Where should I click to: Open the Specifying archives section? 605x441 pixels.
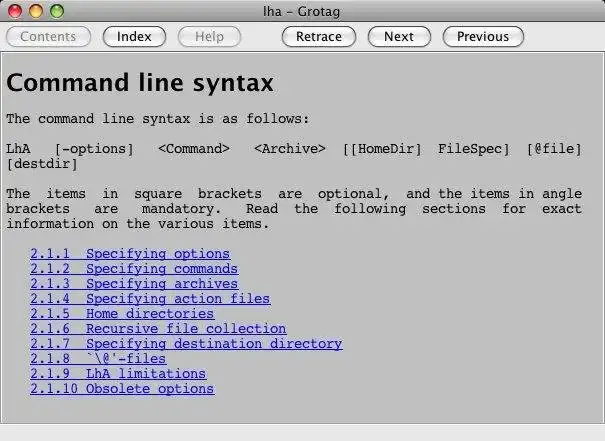click(134, 284)
